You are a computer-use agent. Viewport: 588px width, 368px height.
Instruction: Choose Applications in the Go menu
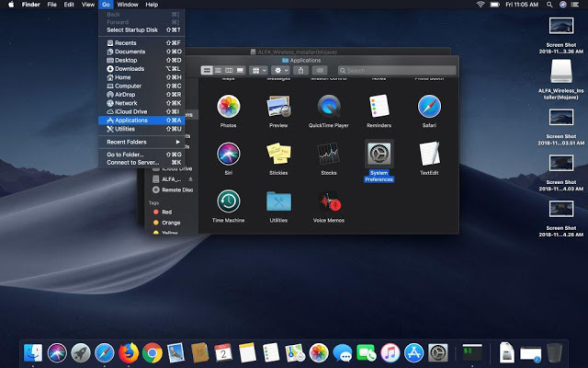[x=132, y=120]
